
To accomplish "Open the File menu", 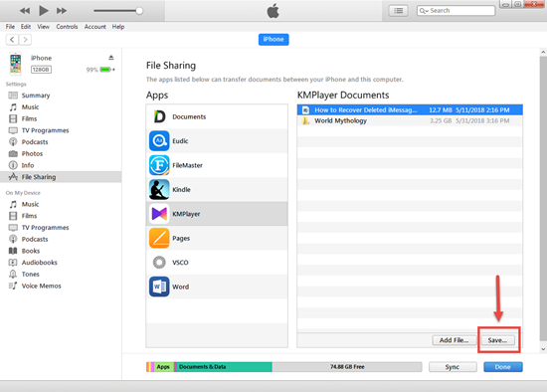I will point(10,27).
